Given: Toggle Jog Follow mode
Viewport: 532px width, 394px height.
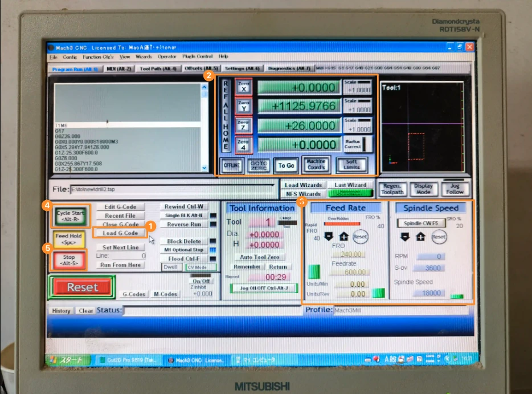Looking at the screenshot, I should [x=455, y=189].
